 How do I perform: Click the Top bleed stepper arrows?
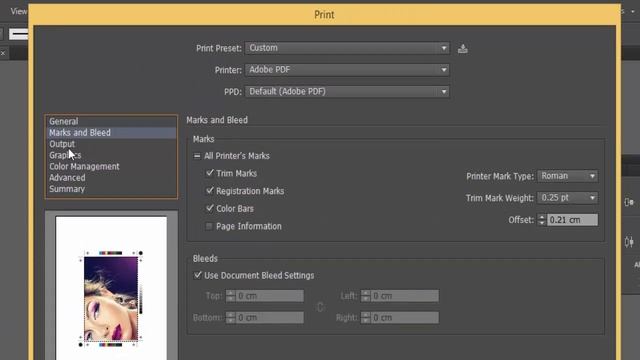(231, 296)
